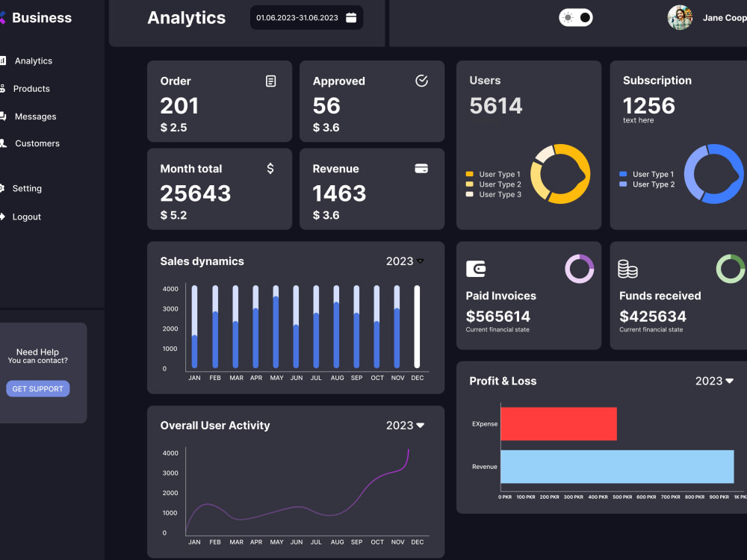Click the Funds received amount $425634
This screenshot has height=560, width=747.
pyautogui.click(x=653, y=316)
